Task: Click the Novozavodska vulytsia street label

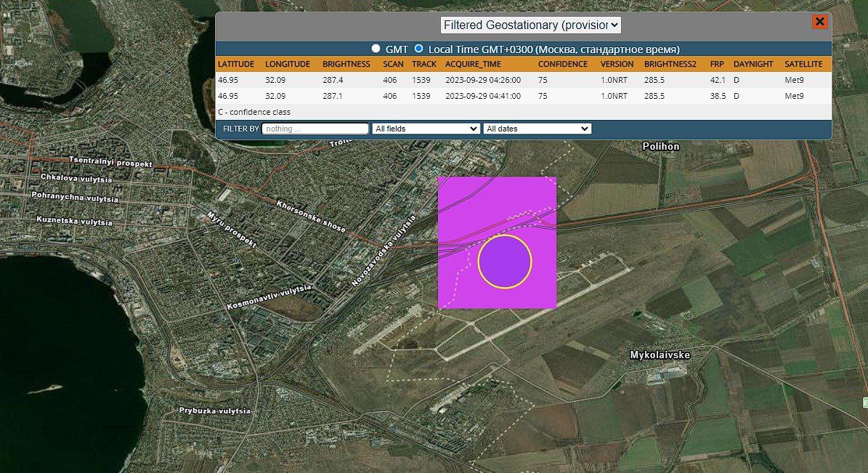Action: (x=384, y=251)
